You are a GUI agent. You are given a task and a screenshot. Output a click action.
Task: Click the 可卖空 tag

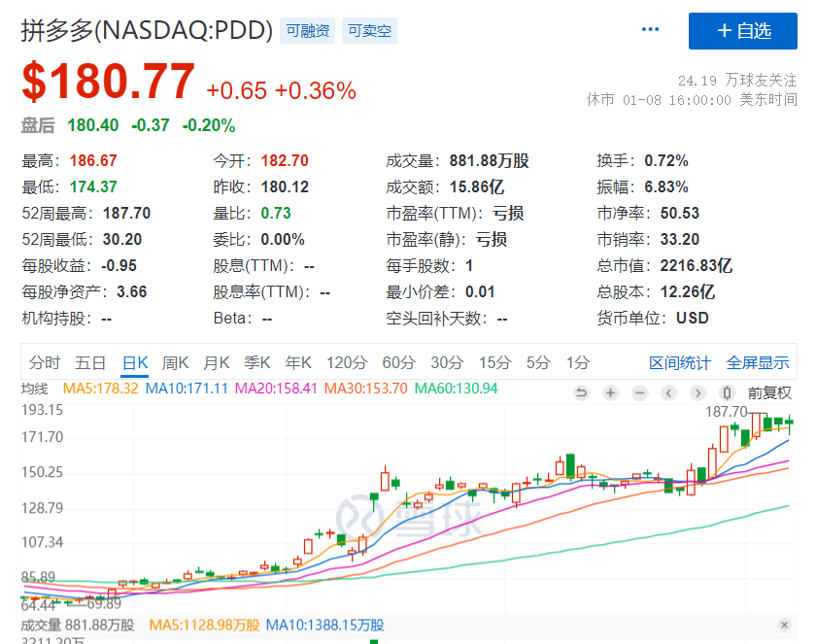pos(369,31)
